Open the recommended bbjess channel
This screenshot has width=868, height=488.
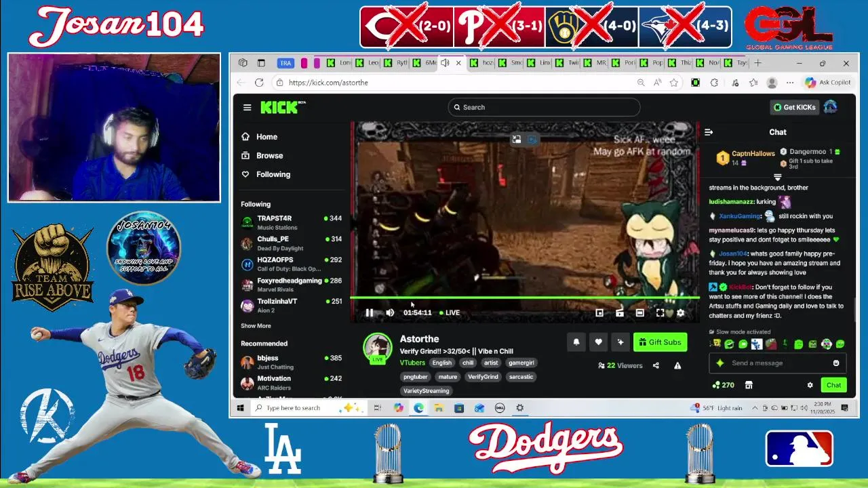(x=292, y=362)
